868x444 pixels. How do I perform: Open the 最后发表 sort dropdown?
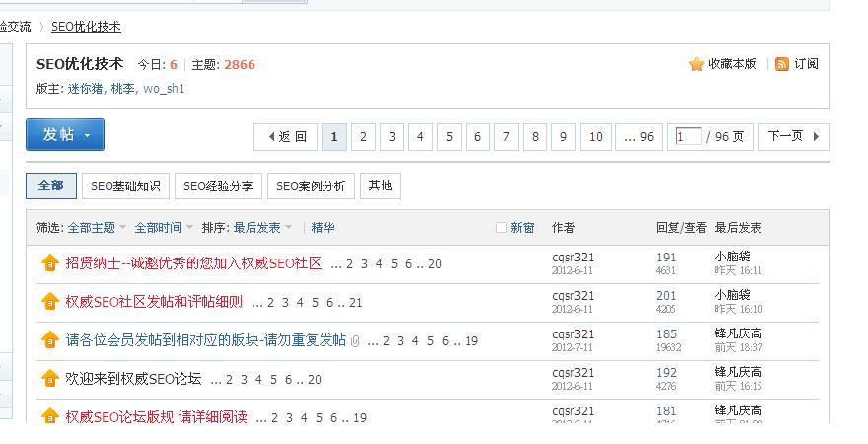(x=288, y=227)
